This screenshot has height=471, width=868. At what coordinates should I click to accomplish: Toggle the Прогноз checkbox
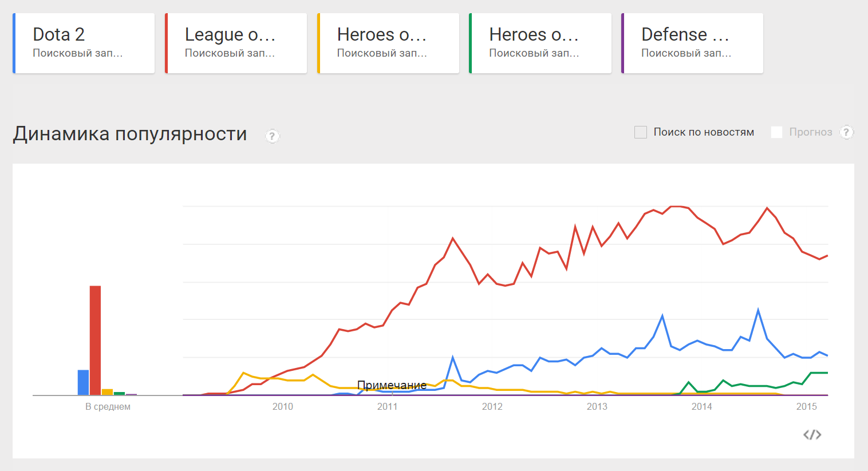tap(776, 132)
